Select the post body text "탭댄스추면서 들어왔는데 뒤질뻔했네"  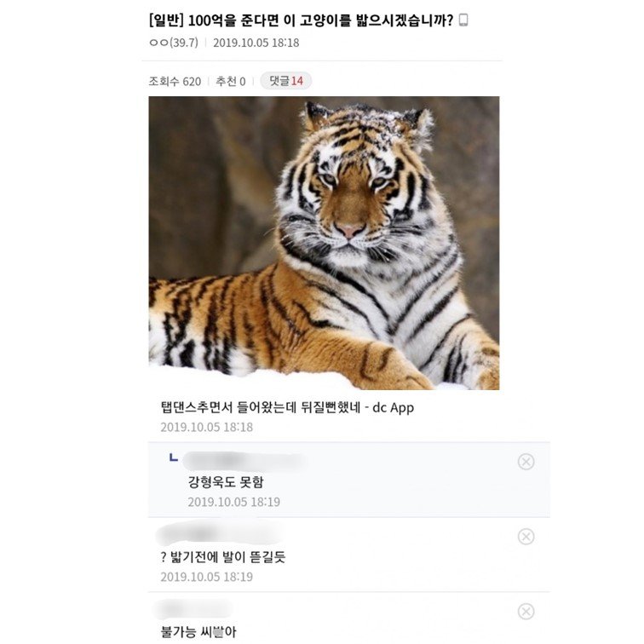[x=262, y=407]
